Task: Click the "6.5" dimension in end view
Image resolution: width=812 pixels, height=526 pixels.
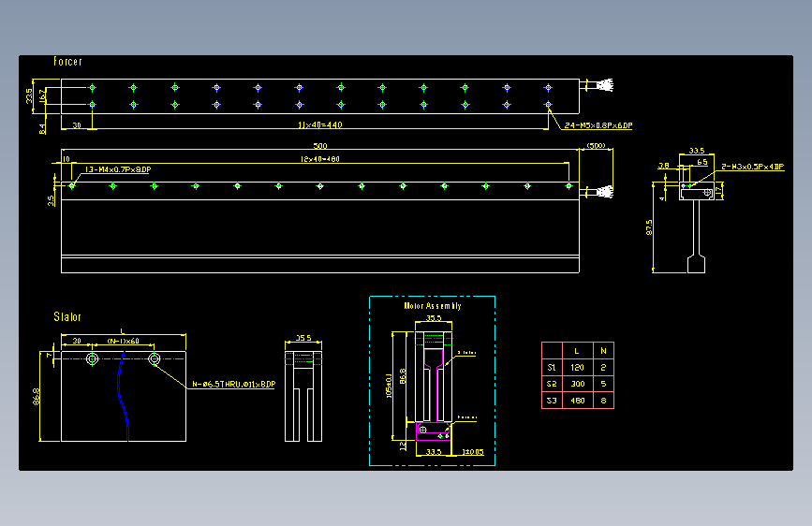Action: pyautogui.click(x=702, y=162)
